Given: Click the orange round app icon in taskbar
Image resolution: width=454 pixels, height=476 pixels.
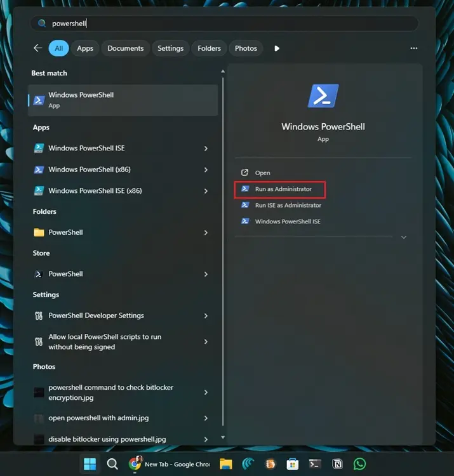Looking at the screenshot, I should pos(270,464).
